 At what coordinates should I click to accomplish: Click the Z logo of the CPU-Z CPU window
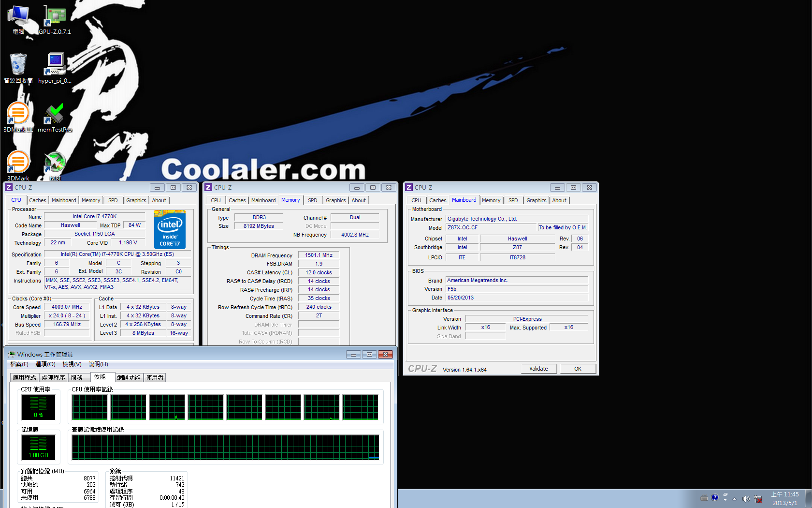(9, 187)
